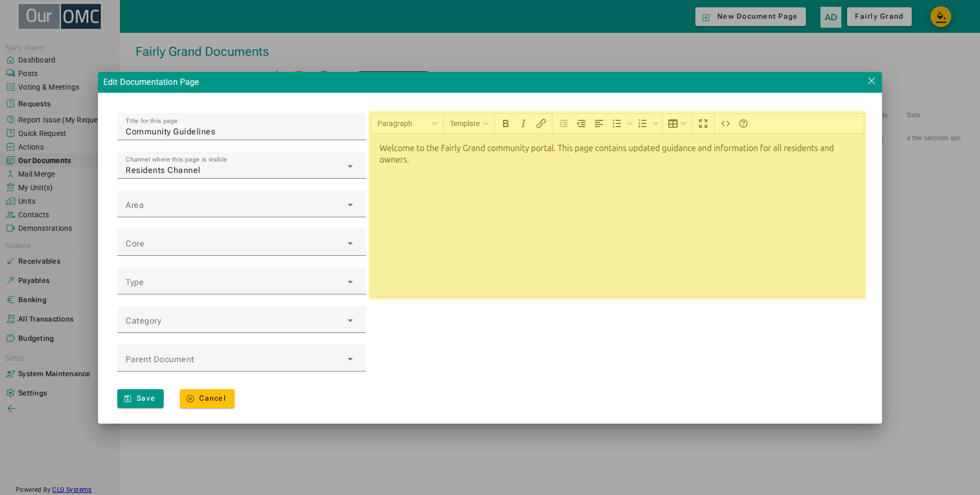Click the Community Guidelines title field

(x=241, y=127)
